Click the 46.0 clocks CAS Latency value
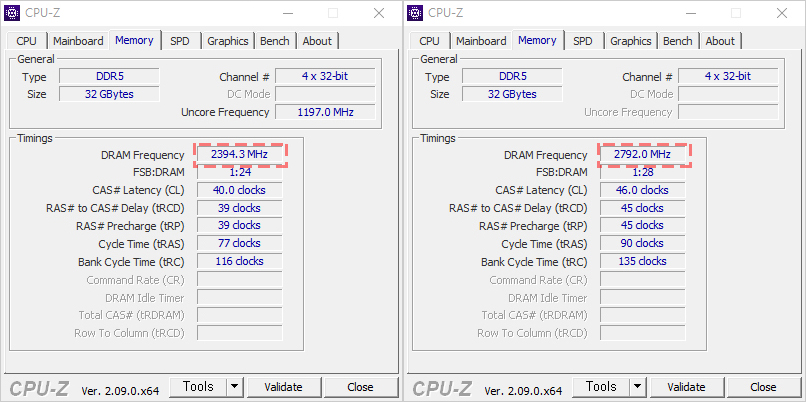Viewport: 806px width, 402px height. [x=643, y=190]
